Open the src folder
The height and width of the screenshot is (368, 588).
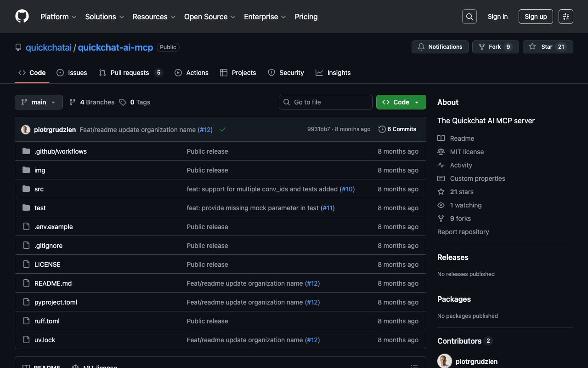pyautogui.click(x=39, y=189)
